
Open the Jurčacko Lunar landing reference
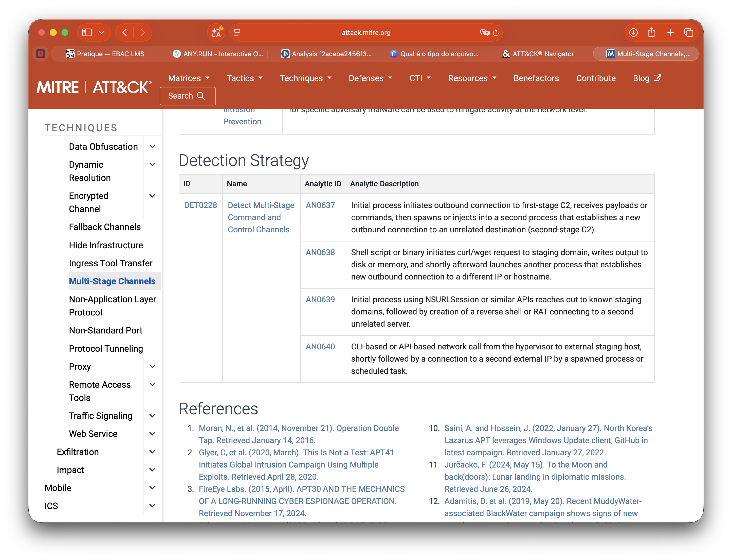(535, 477)
